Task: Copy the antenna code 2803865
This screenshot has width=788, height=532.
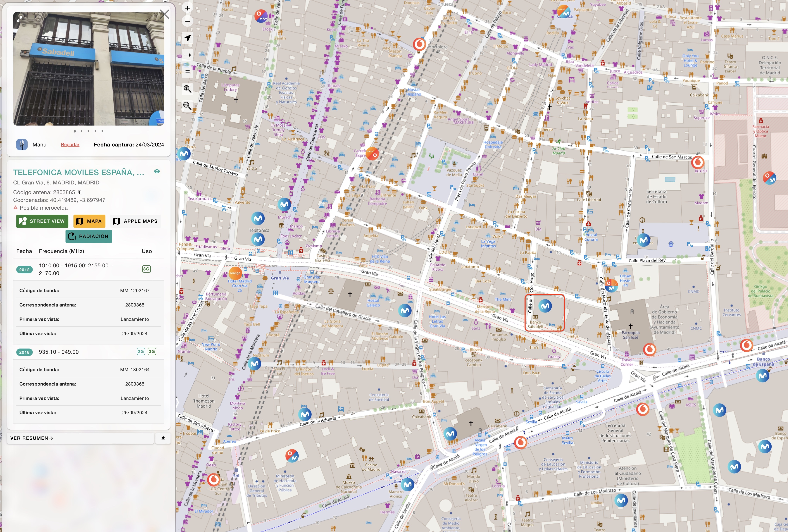Action: pos(80,192)
